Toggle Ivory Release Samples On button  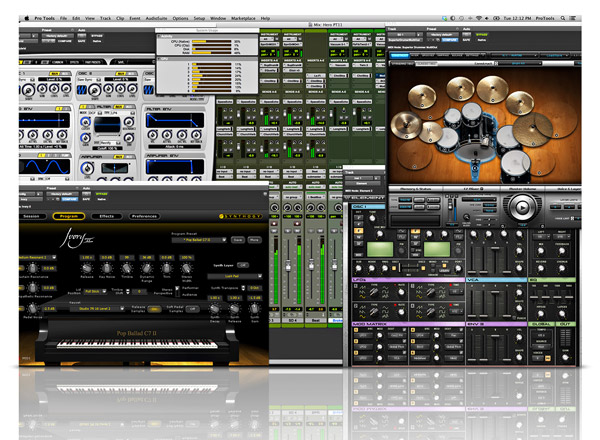pos(154,309)
